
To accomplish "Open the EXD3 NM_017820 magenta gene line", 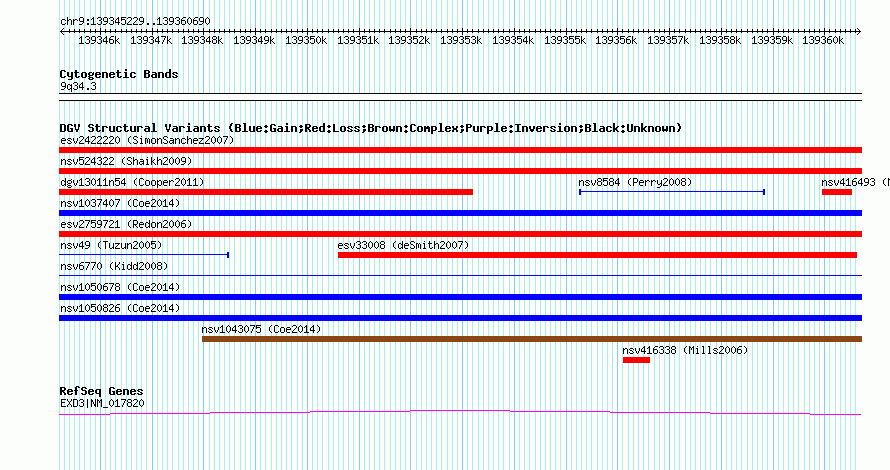I will [x=460, y=413].
